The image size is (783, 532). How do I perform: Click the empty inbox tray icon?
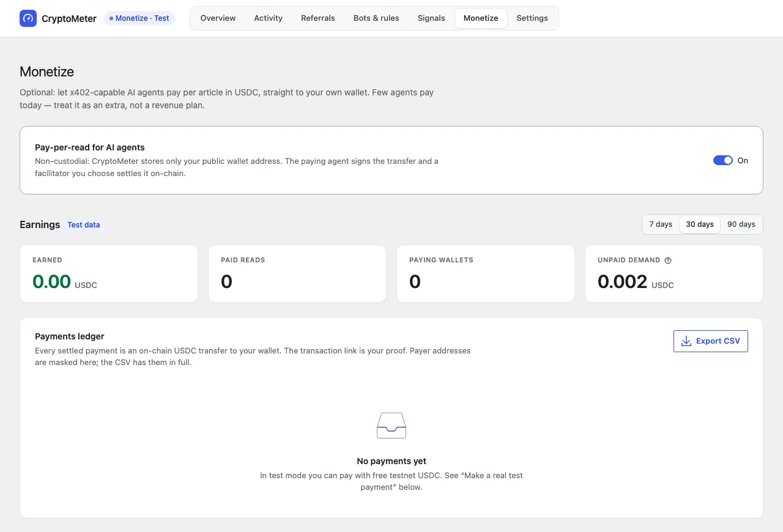pos(391,425)
